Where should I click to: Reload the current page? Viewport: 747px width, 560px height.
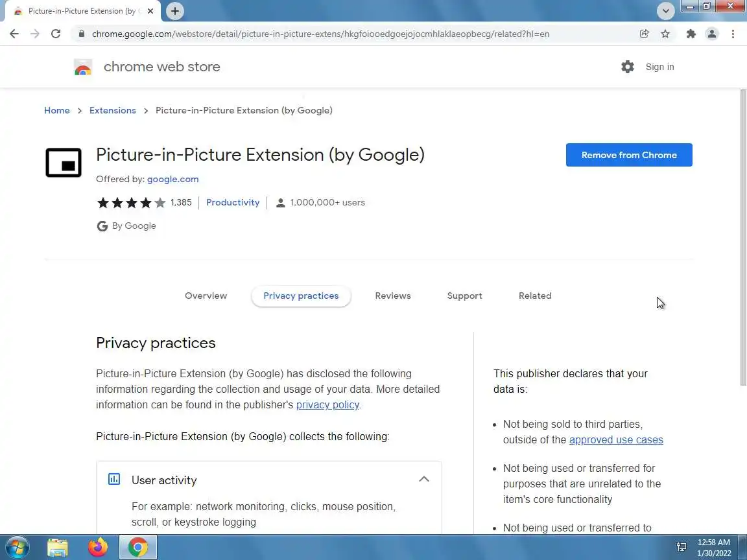(56, 34)
